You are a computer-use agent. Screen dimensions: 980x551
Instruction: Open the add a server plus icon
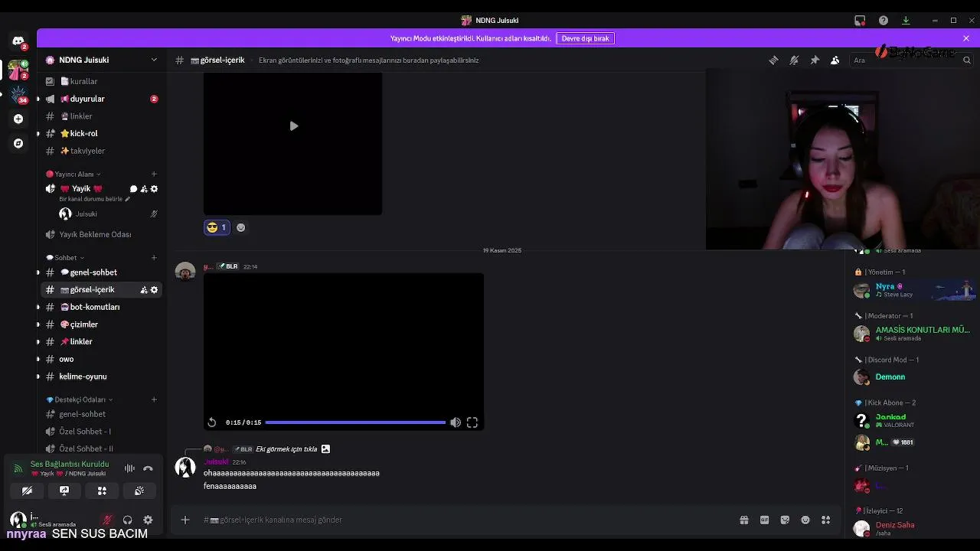pyautogui.click(x=18, y=119)
